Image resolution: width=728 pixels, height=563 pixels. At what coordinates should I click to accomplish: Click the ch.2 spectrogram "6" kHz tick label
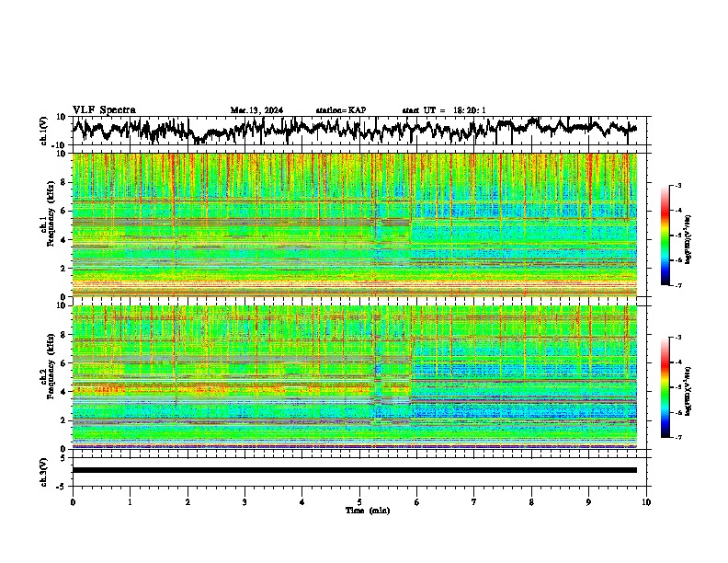(63, 363)
